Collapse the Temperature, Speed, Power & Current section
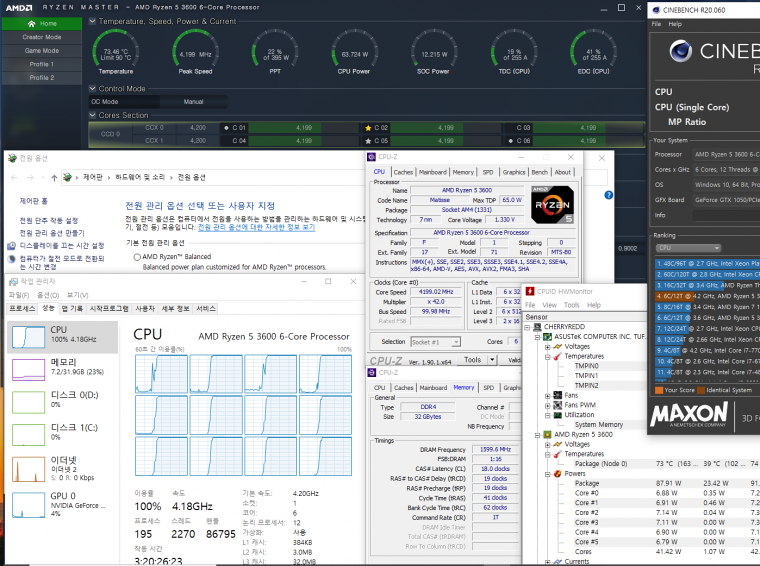760x566 pixels. pos(93,21)
